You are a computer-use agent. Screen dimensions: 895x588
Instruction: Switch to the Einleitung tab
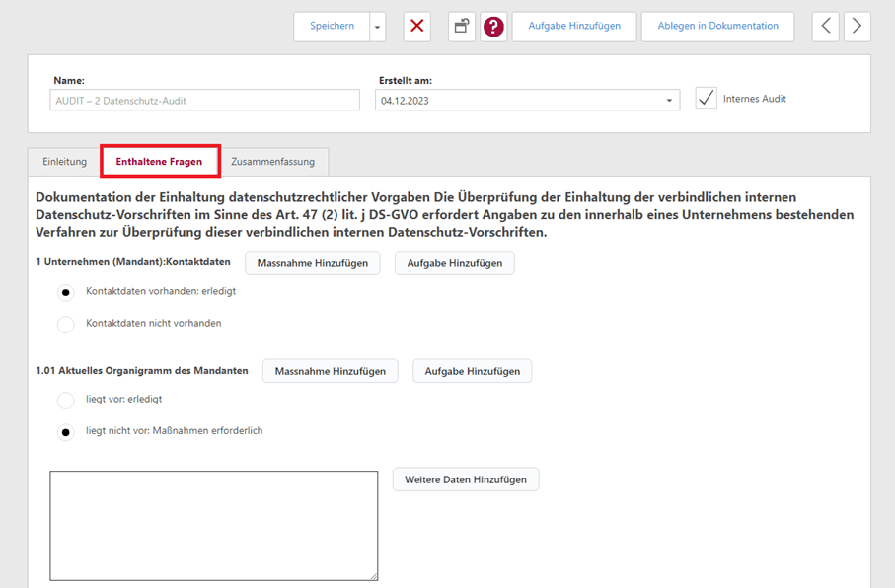[63, 161]
